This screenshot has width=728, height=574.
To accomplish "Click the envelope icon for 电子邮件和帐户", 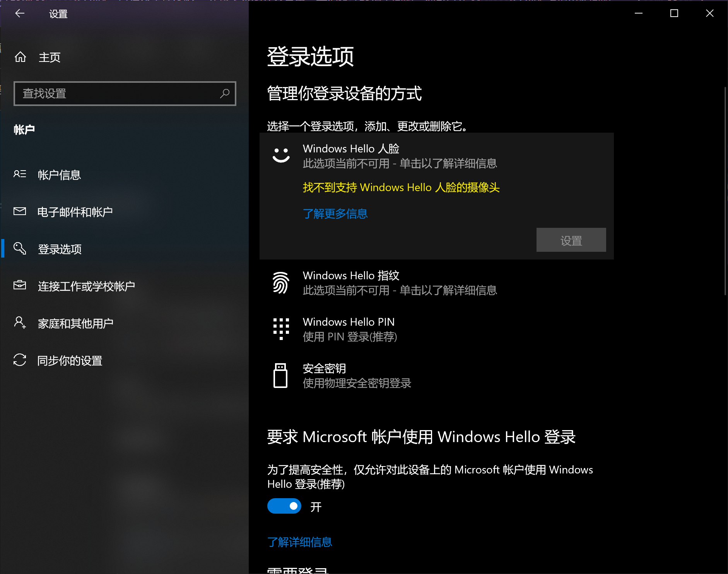I will (20, 211).
